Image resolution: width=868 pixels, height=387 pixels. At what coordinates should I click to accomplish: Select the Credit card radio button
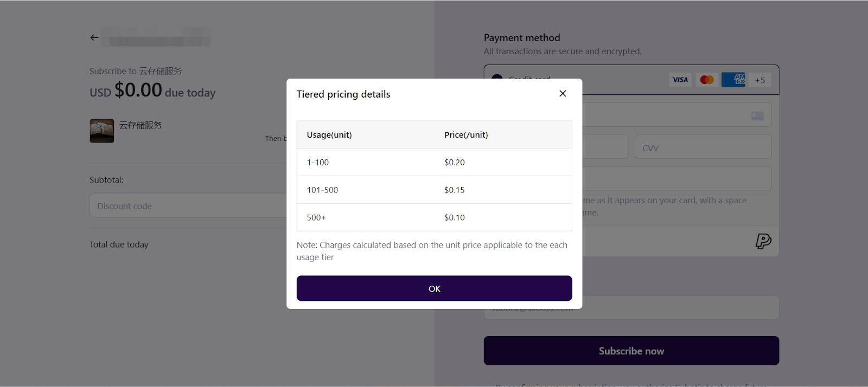point(496,79)
